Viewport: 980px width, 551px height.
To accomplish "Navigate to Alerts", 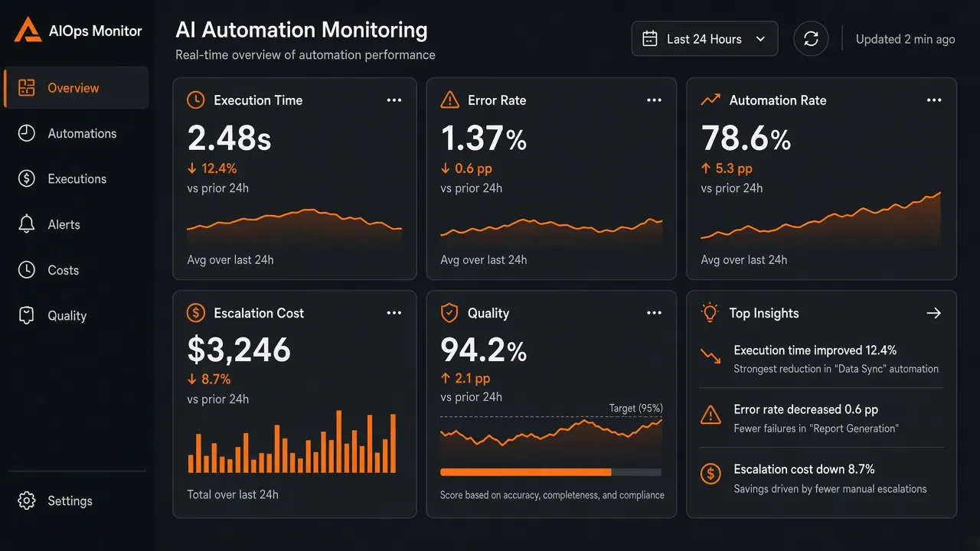I will pyautogui.click(x=77, y=224).
